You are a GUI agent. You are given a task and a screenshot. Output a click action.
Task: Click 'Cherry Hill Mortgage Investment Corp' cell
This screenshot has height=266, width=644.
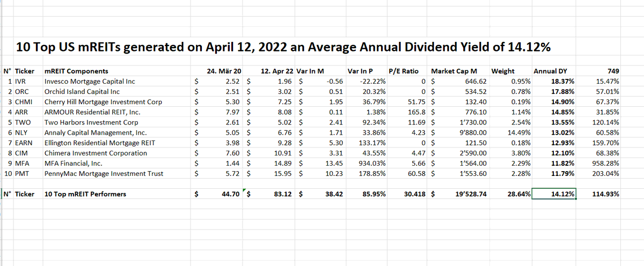[103, 101]
